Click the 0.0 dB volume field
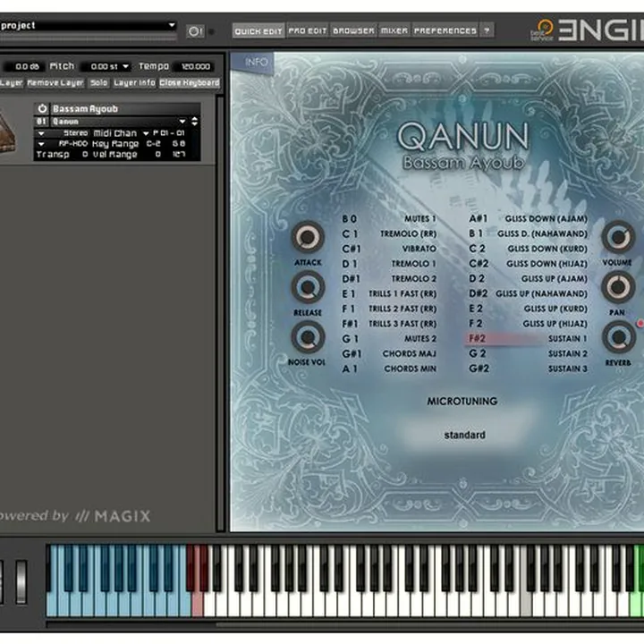The height and width of the screenshot is (644, 644). click(23, 66)
